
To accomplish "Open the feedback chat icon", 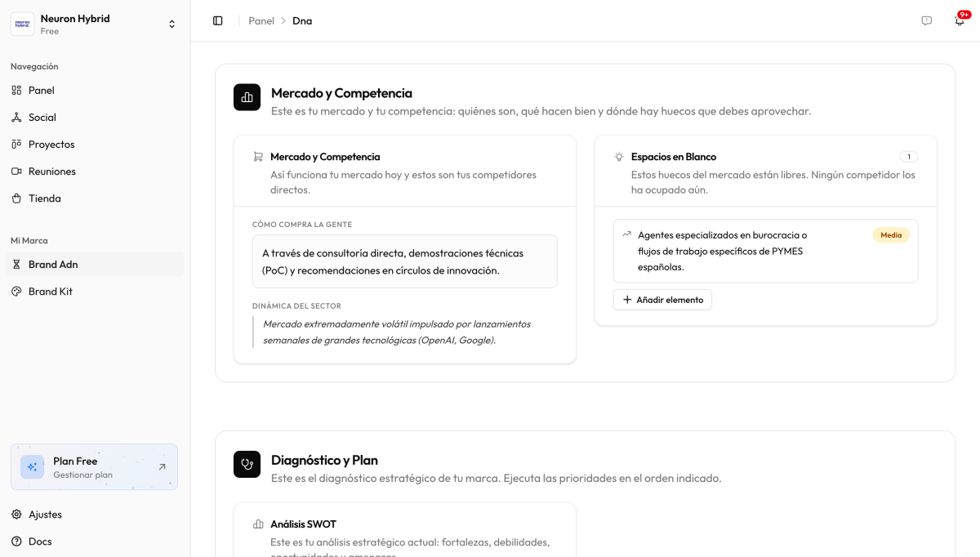I will coord(926,20).
